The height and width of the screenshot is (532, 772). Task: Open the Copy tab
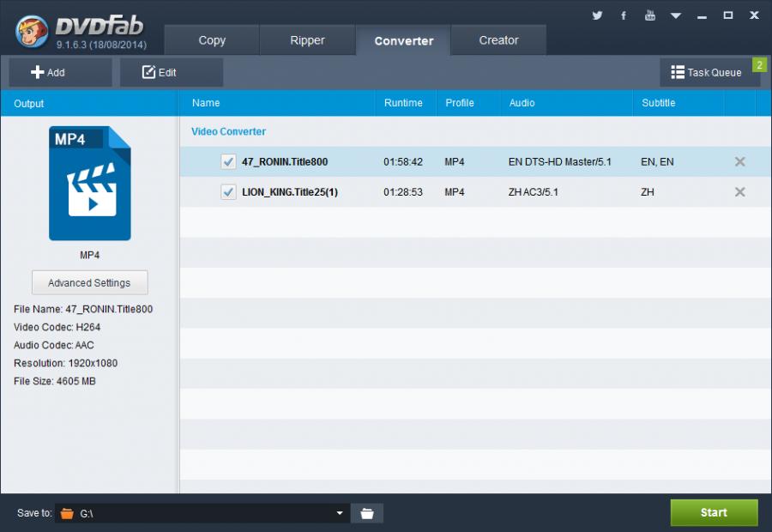pyautogui.click(x=212, y=40)
